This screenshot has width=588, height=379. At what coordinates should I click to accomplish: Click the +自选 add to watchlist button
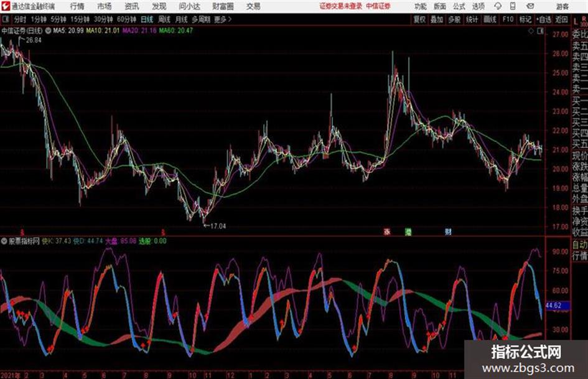pyautogui.click(x=544, y=19)
